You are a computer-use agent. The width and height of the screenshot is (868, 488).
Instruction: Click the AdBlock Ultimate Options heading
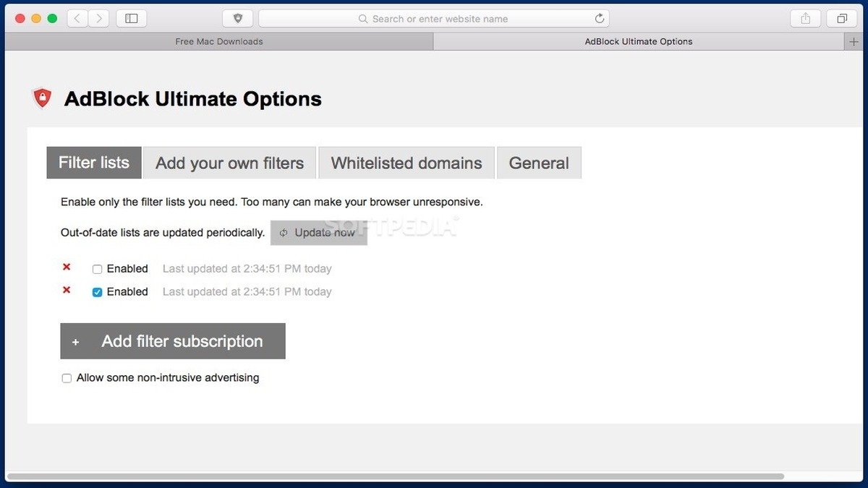[193, 98]
